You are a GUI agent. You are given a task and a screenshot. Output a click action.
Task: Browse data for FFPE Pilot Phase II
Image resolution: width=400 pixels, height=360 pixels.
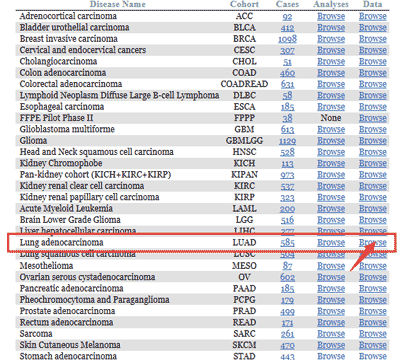coord(373,118)
